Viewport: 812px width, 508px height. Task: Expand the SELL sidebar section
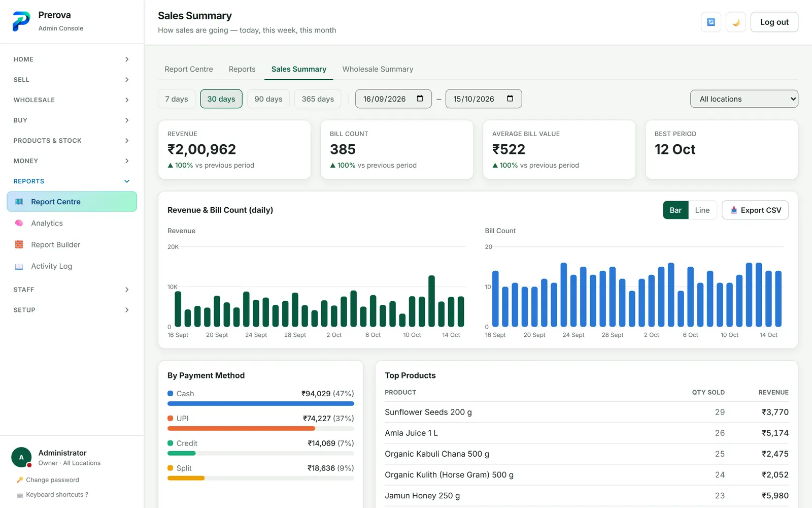(x=72, y=80)
